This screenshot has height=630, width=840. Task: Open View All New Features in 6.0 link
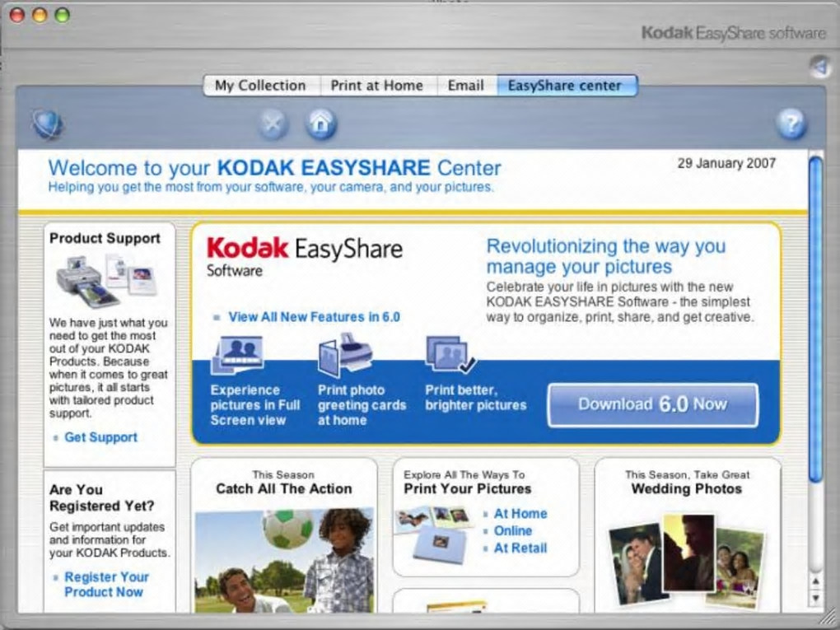coord(314,317)
